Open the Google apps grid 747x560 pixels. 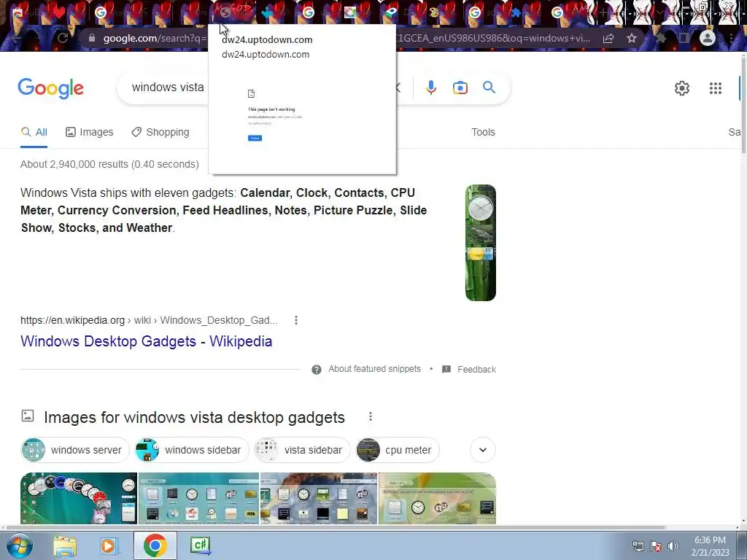(x=715, y=88)
